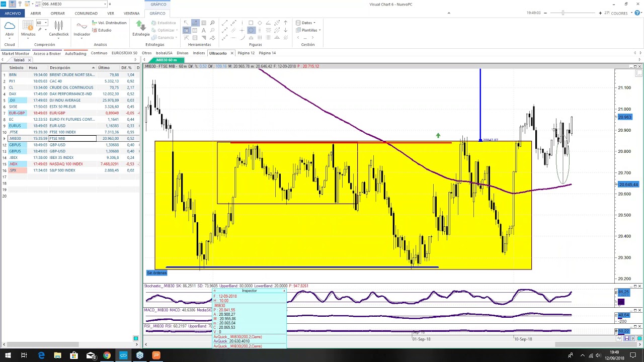Click the up arrow figure tool

tap(286, 23)
